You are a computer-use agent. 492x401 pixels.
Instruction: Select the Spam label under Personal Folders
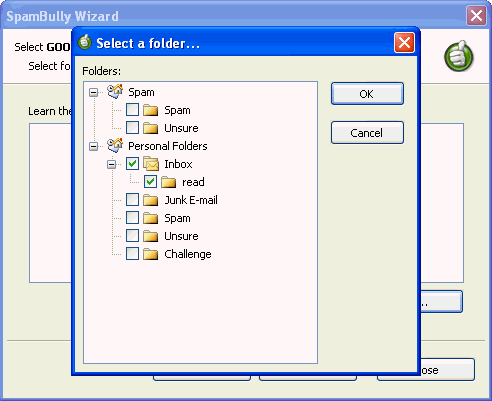(177, 218)
